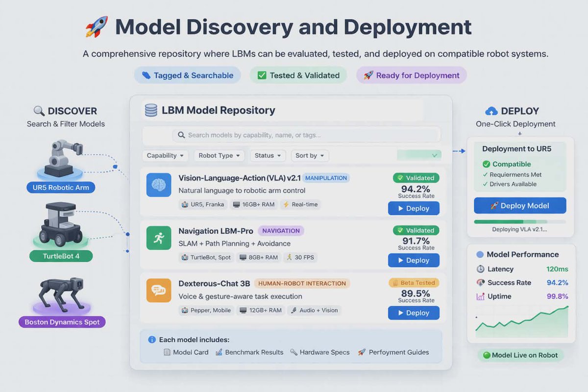Click the green running-figure icon of Navigation LBM-Pro
The height and width of the screenshot is (392, 588).
point(159,238)
